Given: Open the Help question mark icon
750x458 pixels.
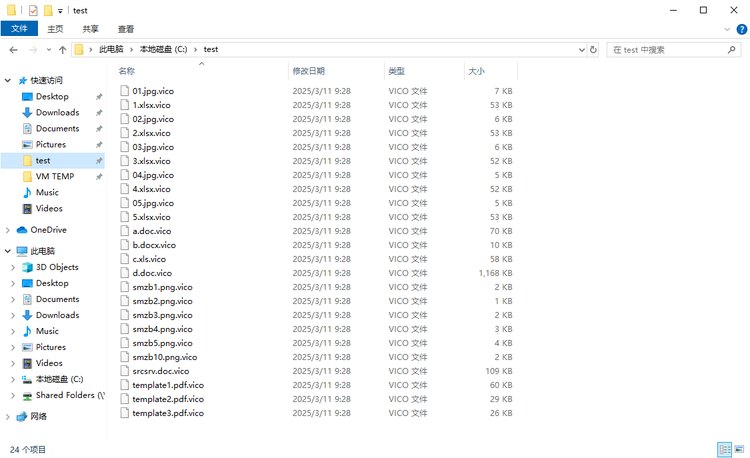Looking at the screenshot, I should coord(740,29).
